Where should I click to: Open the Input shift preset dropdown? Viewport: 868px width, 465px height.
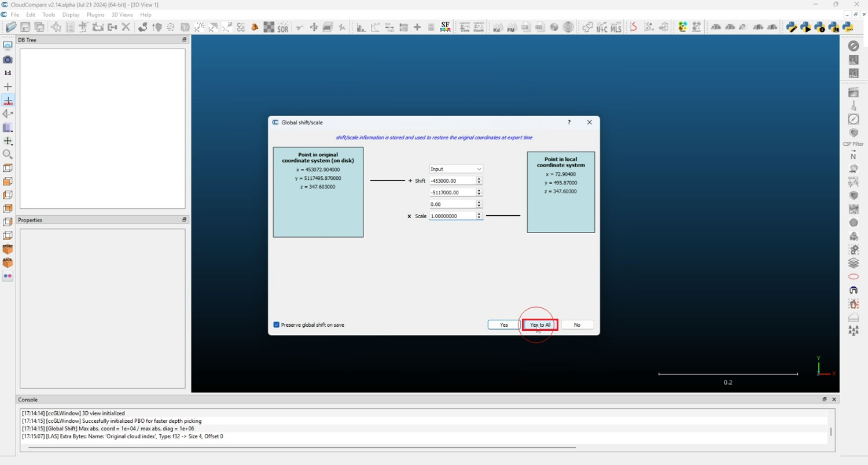456,169
